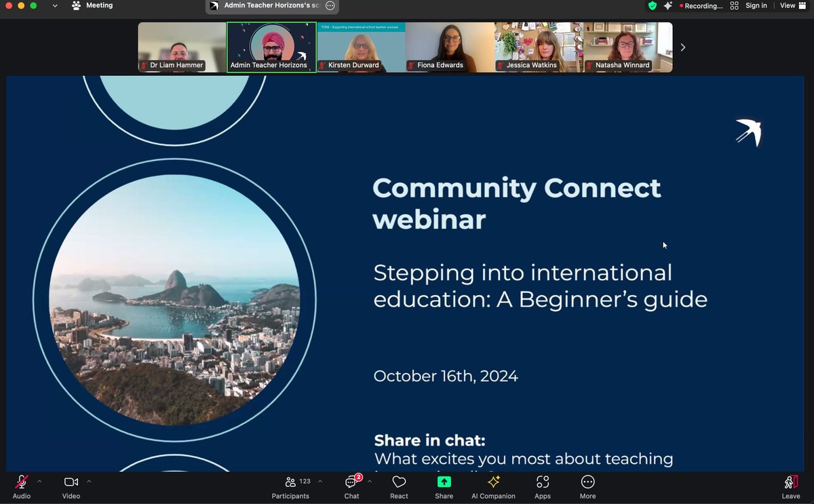Click the "Community Connect webinar" slide title

(x=517, y=203)
